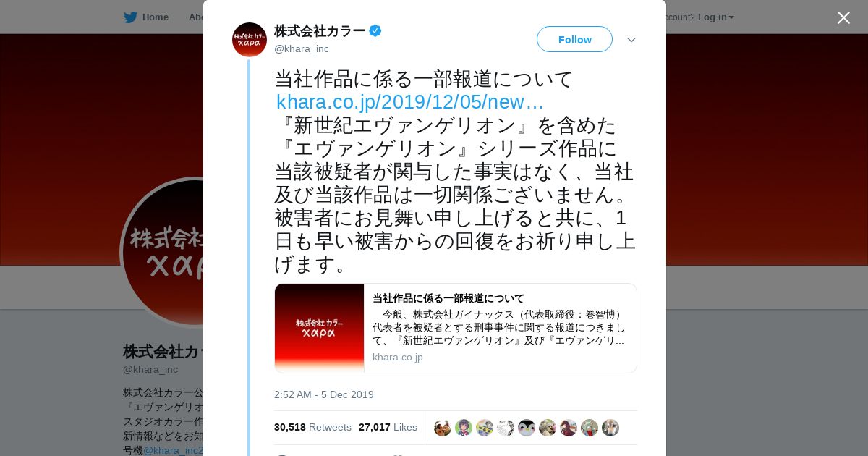This screenshot has width=868, height=456.
Task: Follow 株式会社カラー account
Action: pos(574,39)
